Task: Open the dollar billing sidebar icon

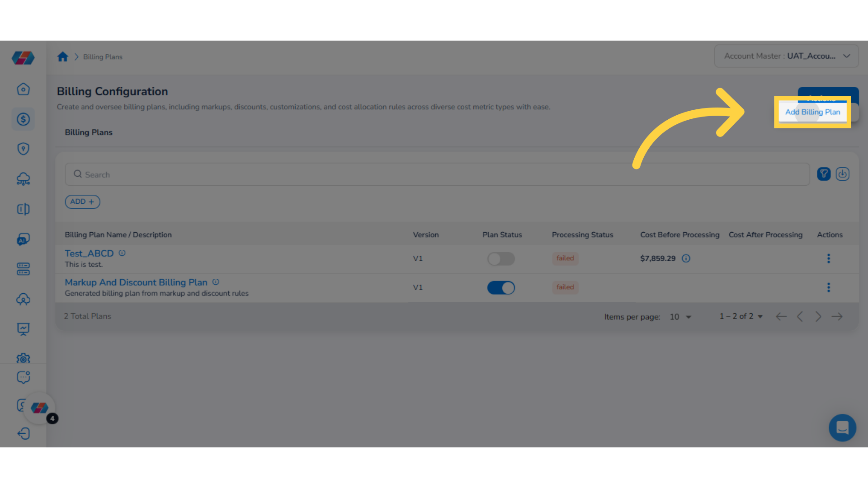Action: click(x=23, y=119)
